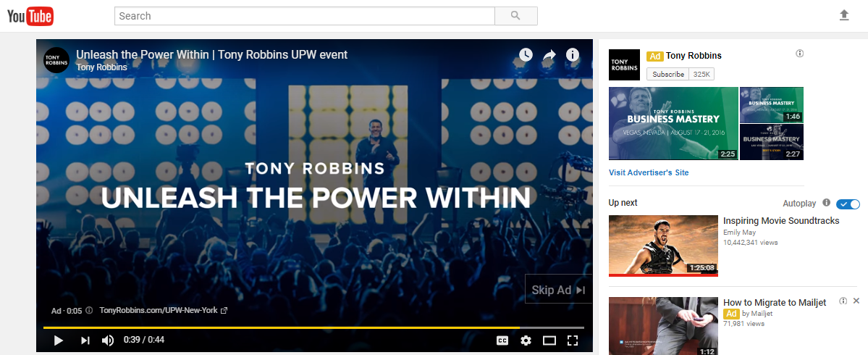The height and width of the screenshot is (355, 868).
Task: Open sidebar ad channel name Tony Robbins
Action: coord(694,55)
